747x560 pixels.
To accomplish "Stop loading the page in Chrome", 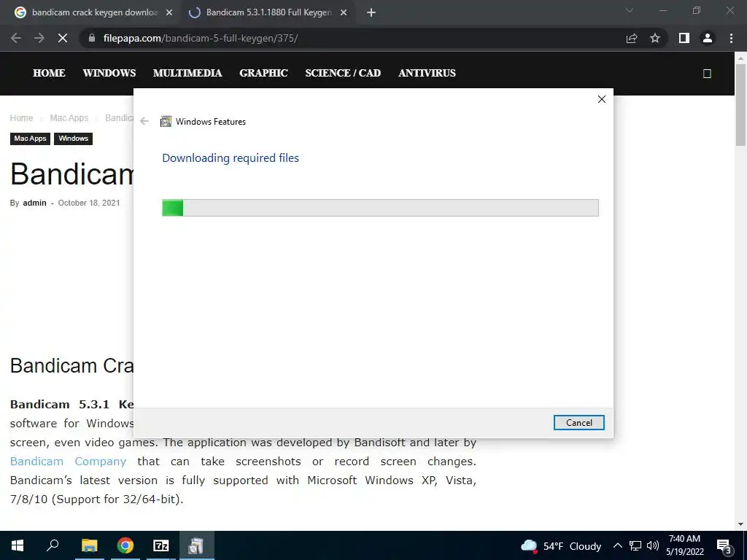I will pos(63,38).
